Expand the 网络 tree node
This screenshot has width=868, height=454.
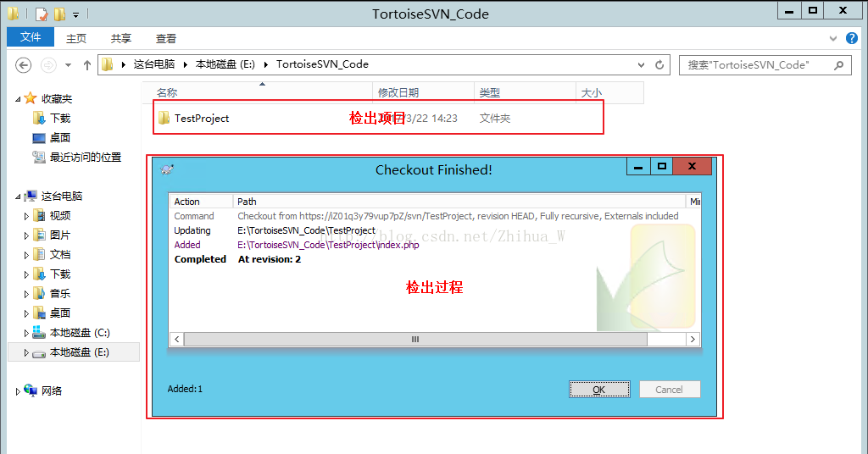18,391
